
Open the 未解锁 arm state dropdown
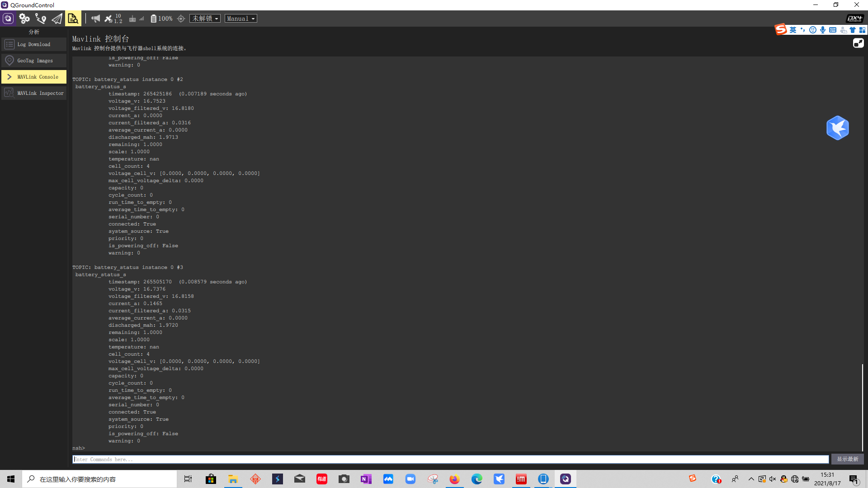tap(205, 19)
